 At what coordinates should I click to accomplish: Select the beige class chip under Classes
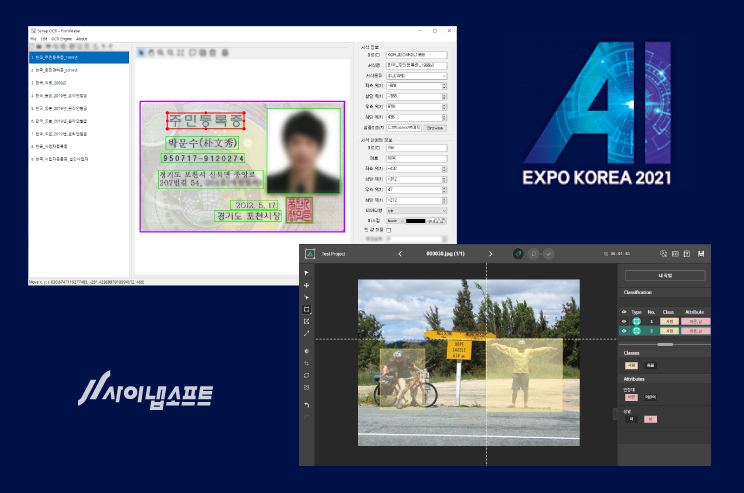631,365
